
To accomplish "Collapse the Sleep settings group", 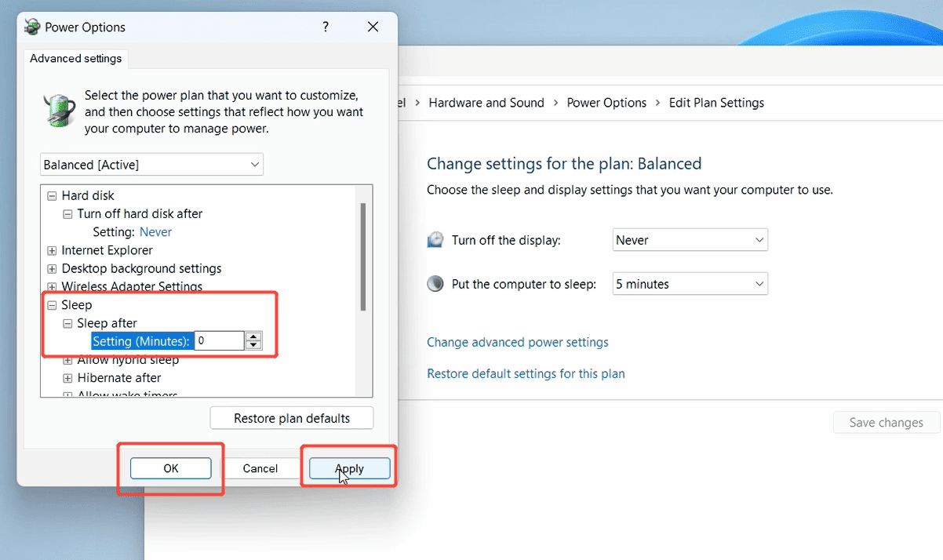I will 51,304.
